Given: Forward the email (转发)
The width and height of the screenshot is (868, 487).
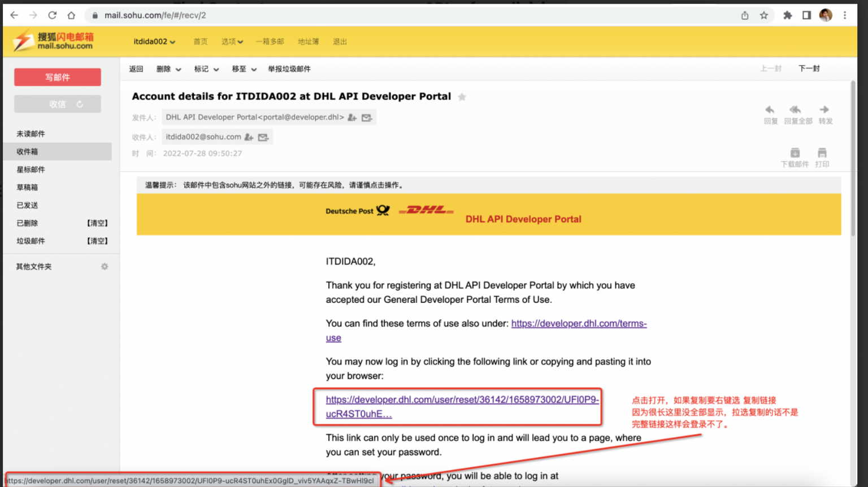Looking at the screenshot, I should (x=825, y=115).
